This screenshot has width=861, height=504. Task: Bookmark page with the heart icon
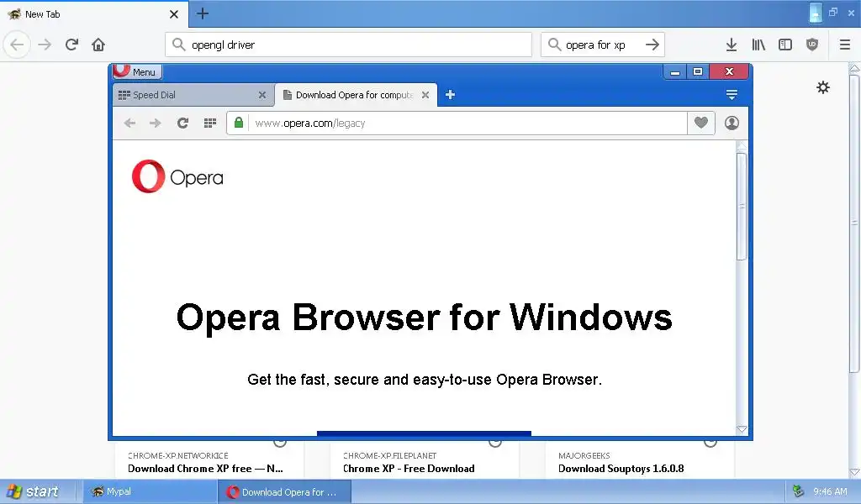pyautogui.click(x=701, y=123)
